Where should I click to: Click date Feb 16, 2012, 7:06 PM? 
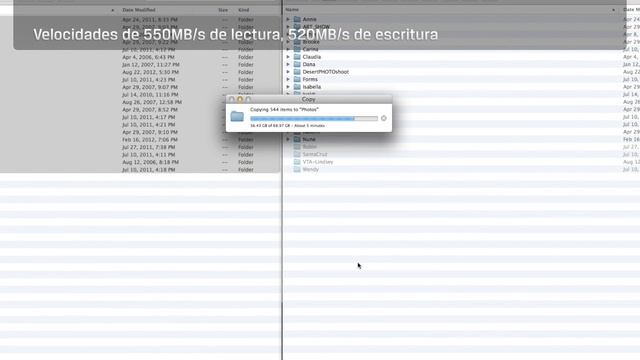[150, 140]
